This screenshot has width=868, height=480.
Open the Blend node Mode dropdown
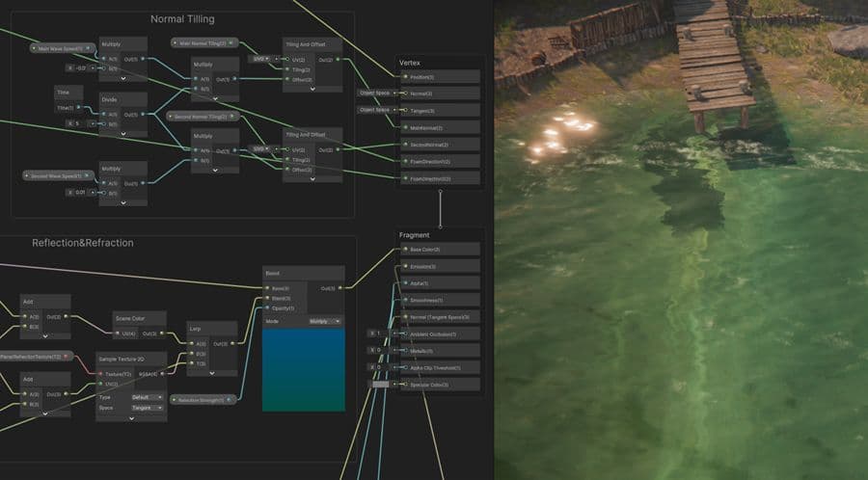click(x=325, y=321)
